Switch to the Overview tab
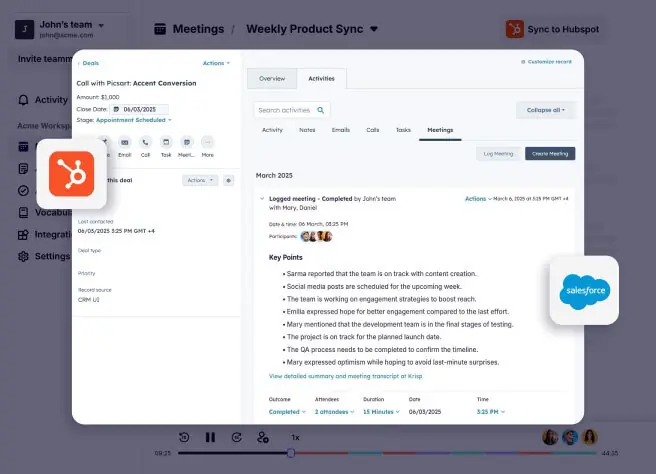Viewport: 656px width, 474px height. point(272,79)
